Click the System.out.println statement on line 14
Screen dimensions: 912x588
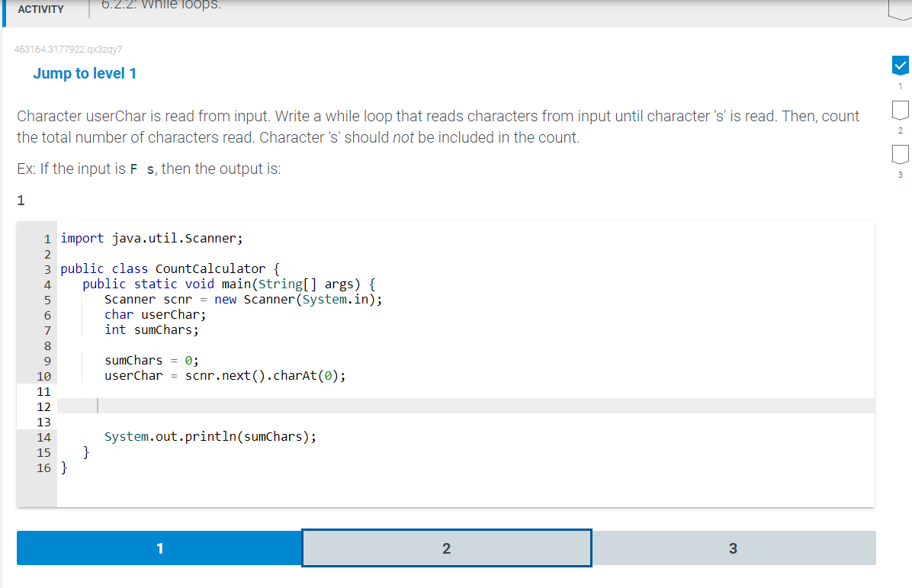click(210, 436)
